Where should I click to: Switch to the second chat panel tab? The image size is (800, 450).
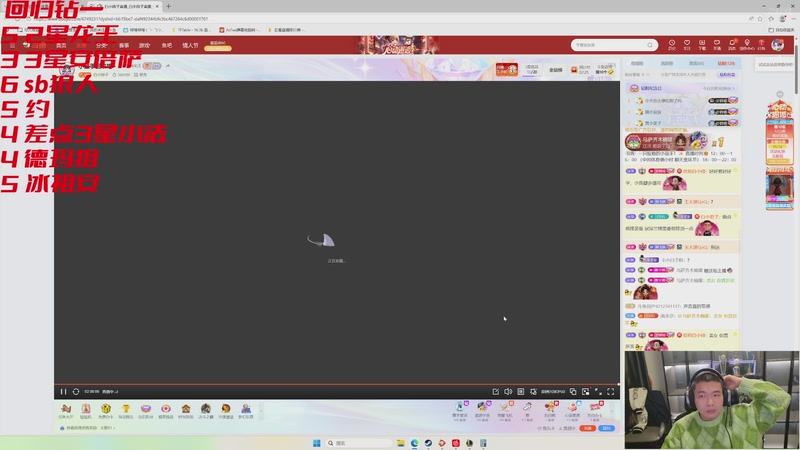(667, 64)
